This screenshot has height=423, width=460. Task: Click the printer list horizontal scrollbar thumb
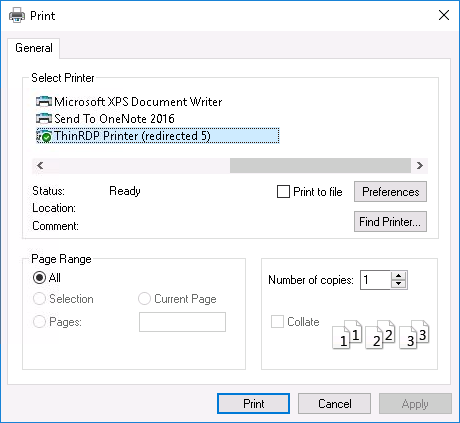(x=320, y=165)
